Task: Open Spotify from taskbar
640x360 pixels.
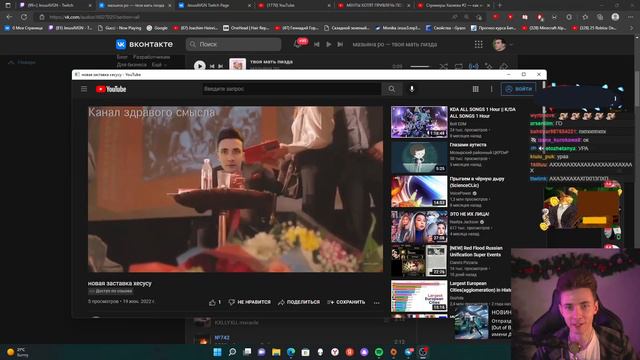Action: pyautogui.click(x=379, y=352)
